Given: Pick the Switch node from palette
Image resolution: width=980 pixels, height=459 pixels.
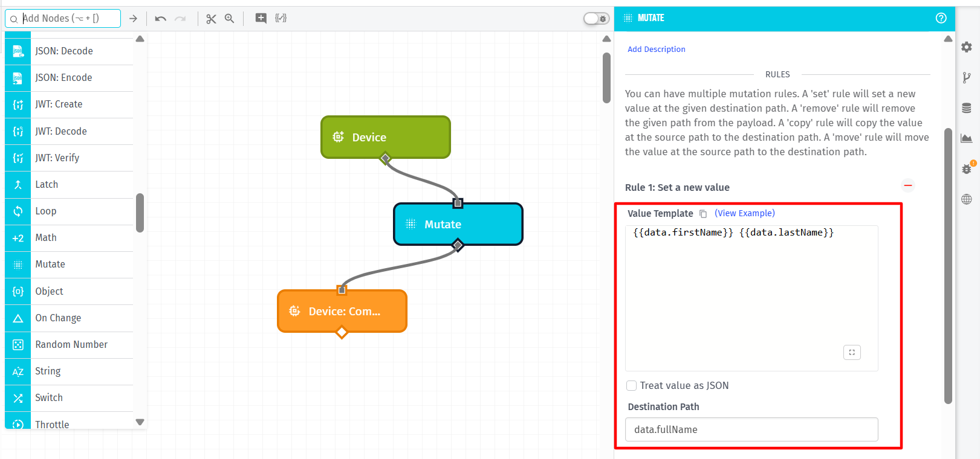Looking at the screenshot, I should coord(69,398).
